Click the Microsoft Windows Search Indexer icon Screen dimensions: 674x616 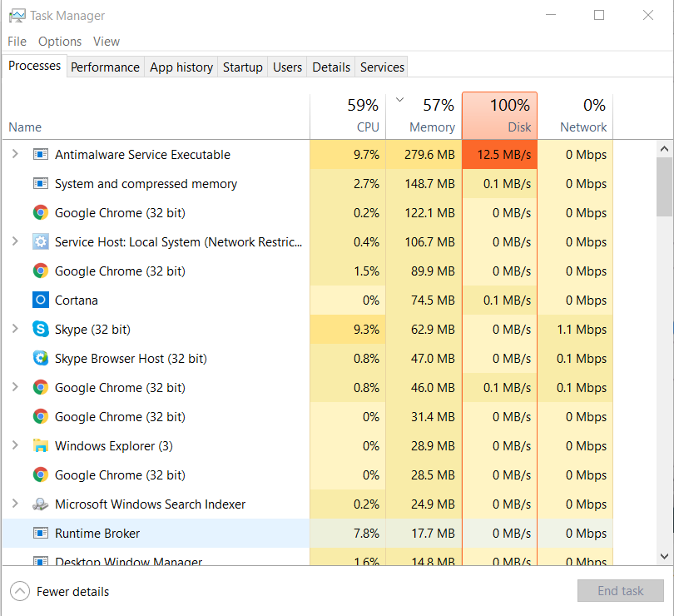[x=41, y=504]
